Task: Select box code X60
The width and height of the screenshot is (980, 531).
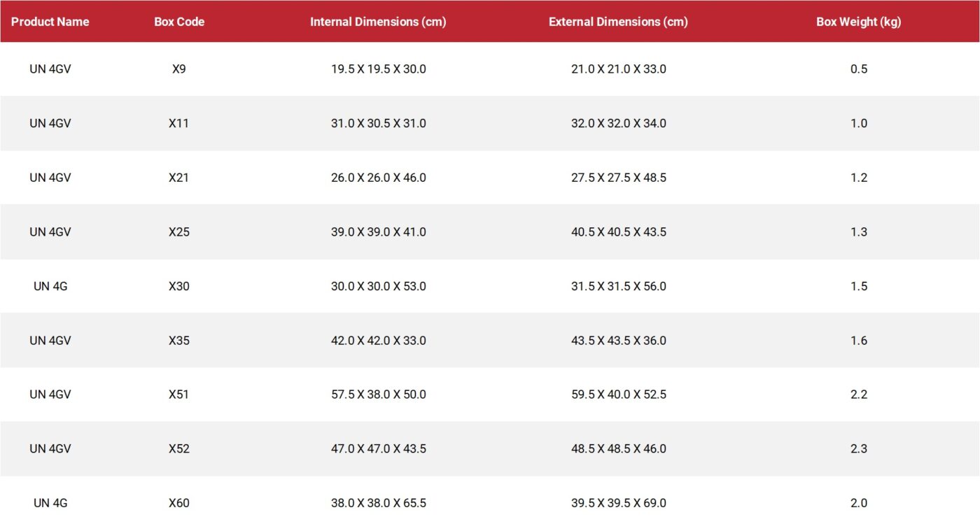Action: [179, 503]
